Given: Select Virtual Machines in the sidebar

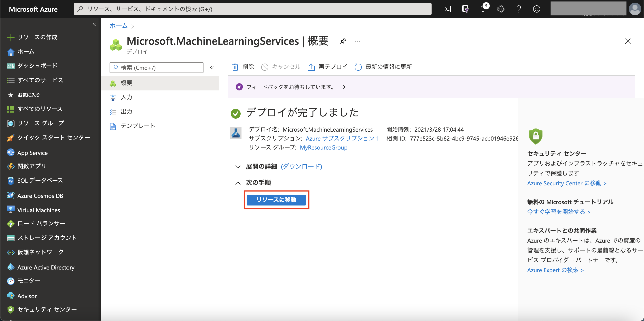Looking at the screenshot, I should pos(38,210).
